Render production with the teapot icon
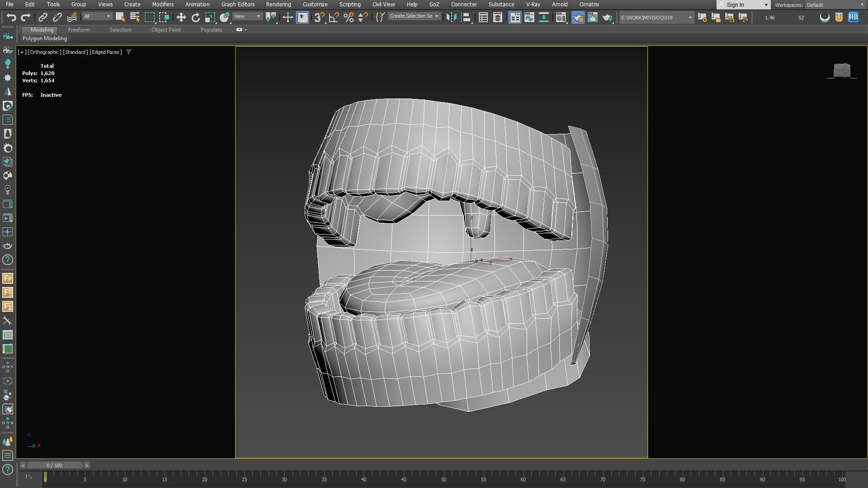 (x=607, y=18)
